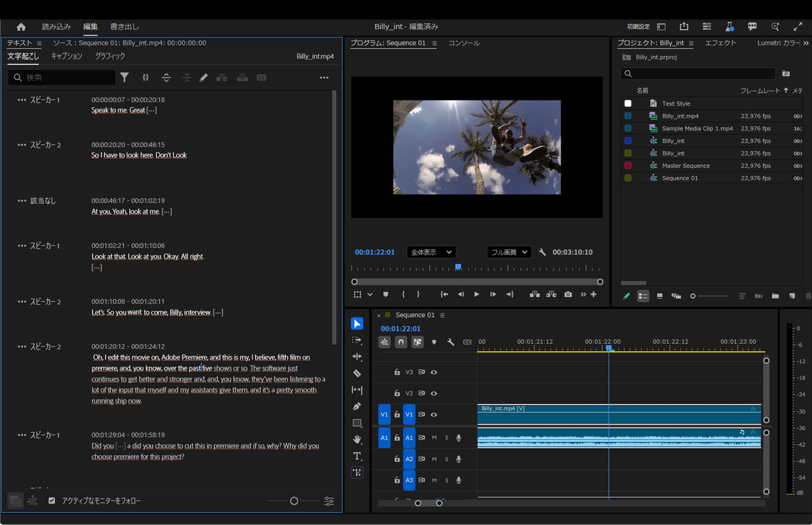This screenshot has width=812, height=525.
Task: Toggle Snap in Timeline magnet button
Action: [401, 342]
